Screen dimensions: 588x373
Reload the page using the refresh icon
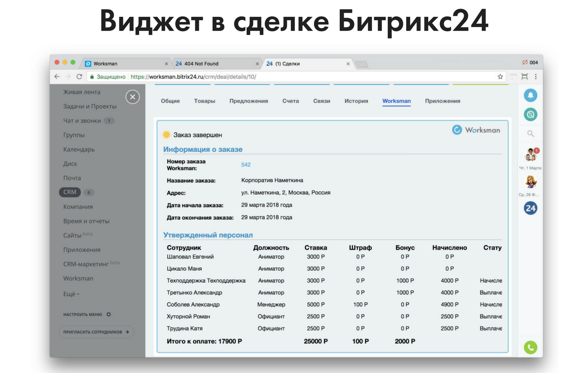coord(80,77)
